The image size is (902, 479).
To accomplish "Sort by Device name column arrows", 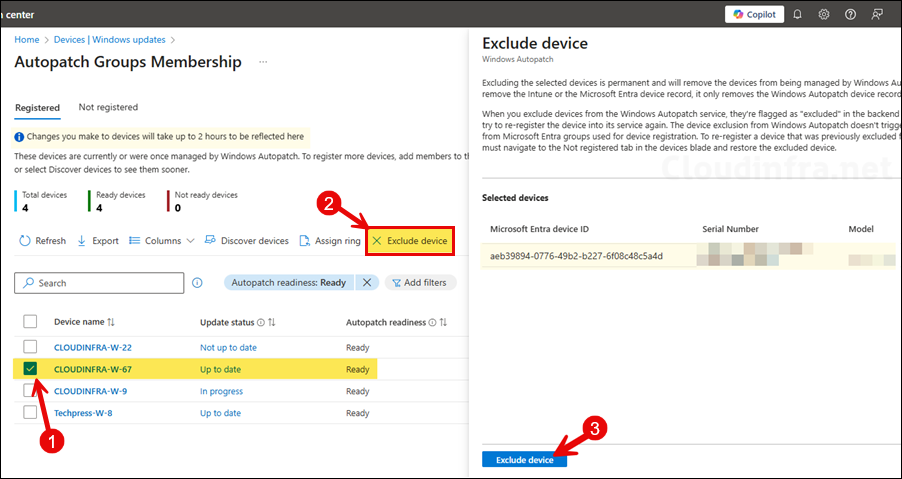I will tap(111, 322).
